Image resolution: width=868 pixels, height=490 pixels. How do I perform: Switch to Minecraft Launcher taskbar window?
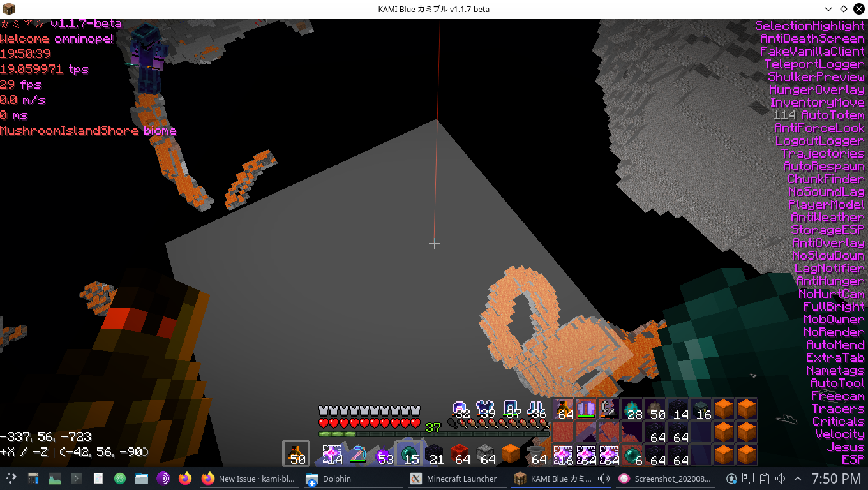click(457, 479)
